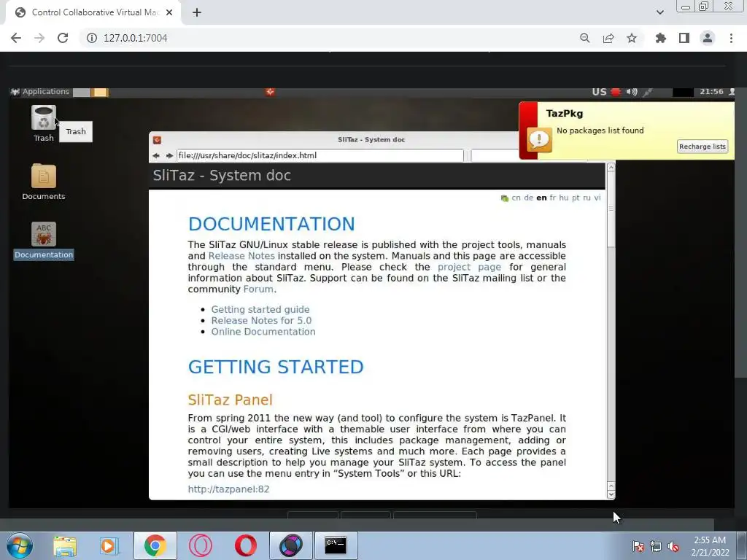Open the red Opera browser taskbar icon
Image resolution: width=747 pixels, height=560 pixels.
coord(245,545)
